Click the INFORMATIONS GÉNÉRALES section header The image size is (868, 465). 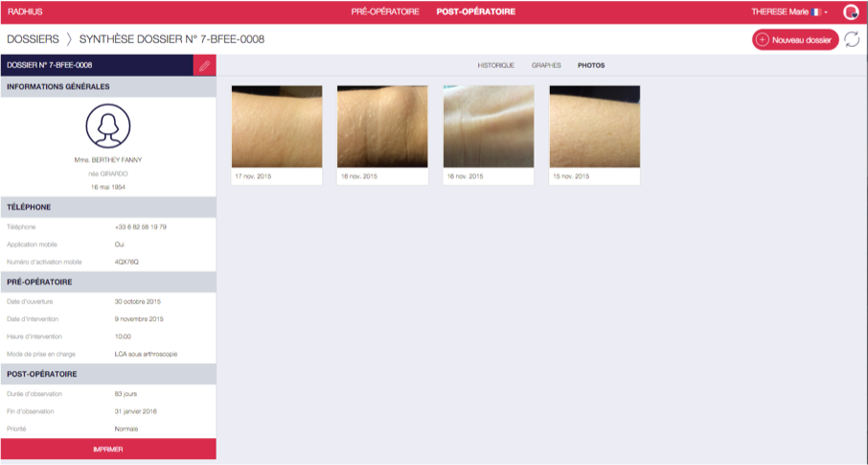[x=108, y=87]
